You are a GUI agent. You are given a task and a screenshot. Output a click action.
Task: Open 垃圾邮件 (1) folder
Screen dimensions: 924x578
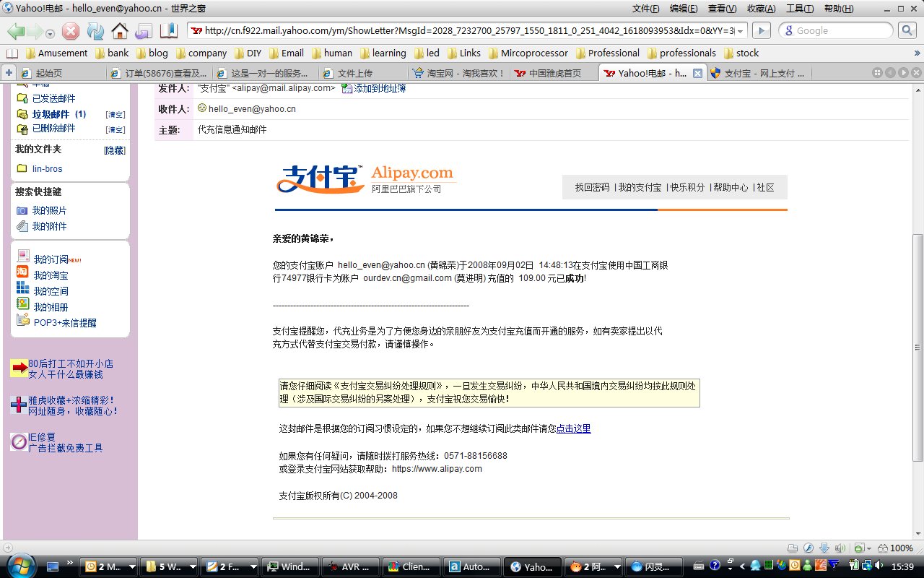[x=58, y=114]
